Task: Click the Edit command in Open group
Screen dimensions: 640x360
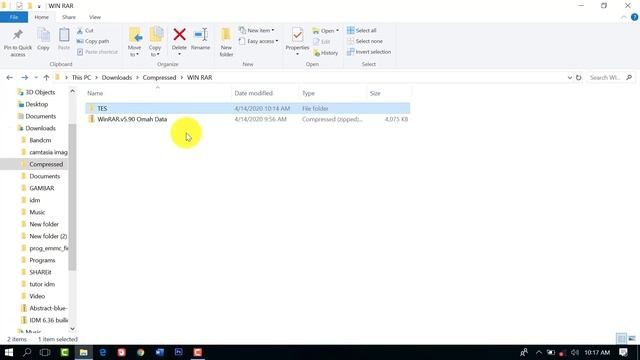Action: (x=322, y=42)
